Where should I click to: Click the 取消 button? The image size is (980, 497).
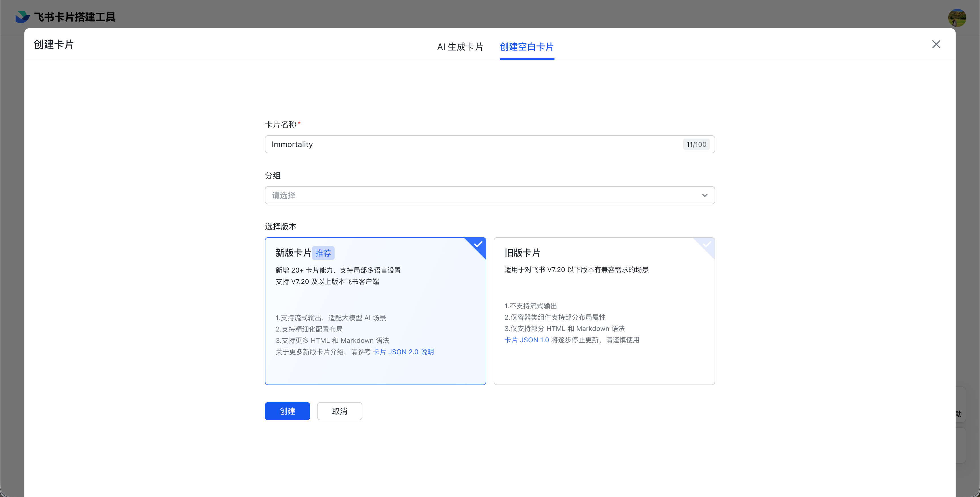pos(339,411)
